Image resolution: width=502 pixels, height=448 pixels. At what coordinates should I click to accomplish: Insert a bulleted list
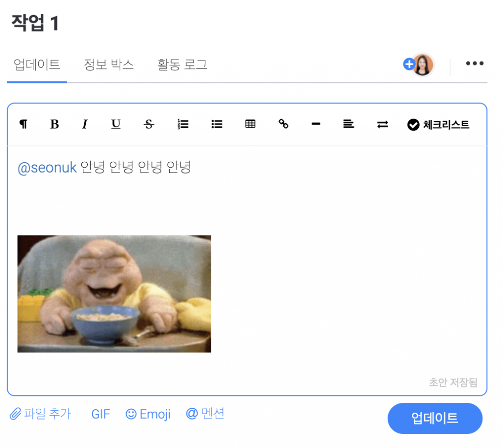click(217, 124)
